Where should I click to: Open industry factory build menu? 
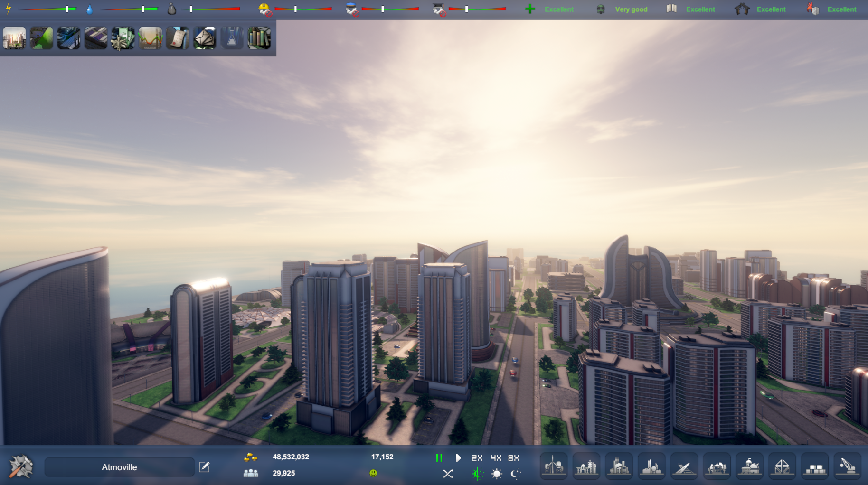[651, 466]
